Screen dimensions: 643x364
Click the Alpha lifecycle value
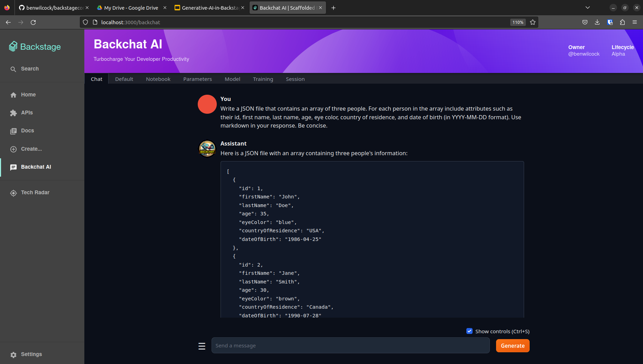coord(618,54)
